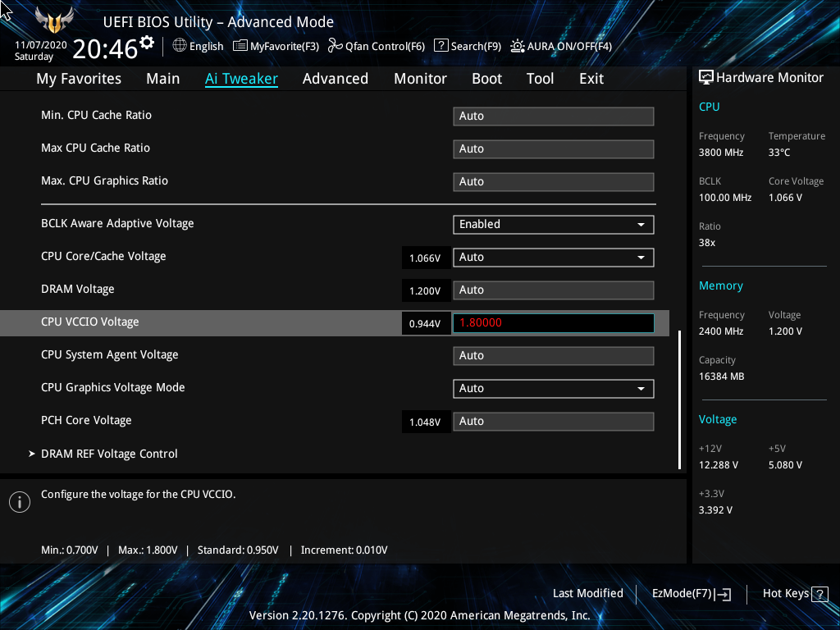840x630 pixels.
Task: Click the CPU VCCIO Voltage input field
Action: [553, 322]
